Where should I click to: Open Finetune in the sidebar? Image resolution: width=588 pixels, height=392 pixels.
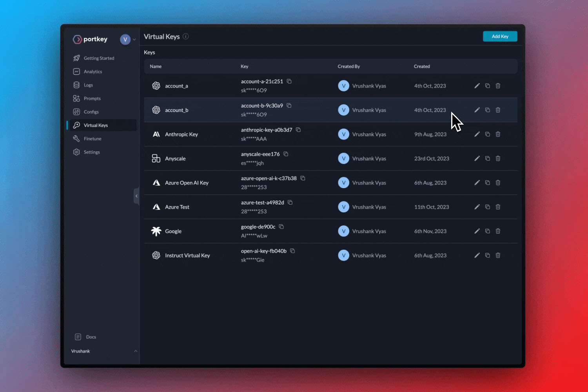[x=87, y=139]
